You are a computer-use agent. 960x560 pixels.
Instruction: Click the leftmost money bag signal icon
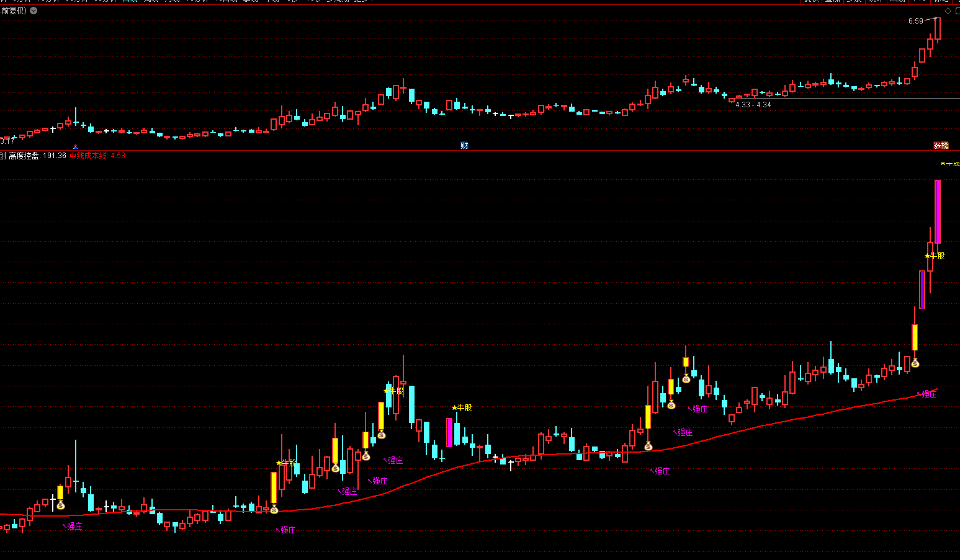pyautogui.click(x=60, y=506)
